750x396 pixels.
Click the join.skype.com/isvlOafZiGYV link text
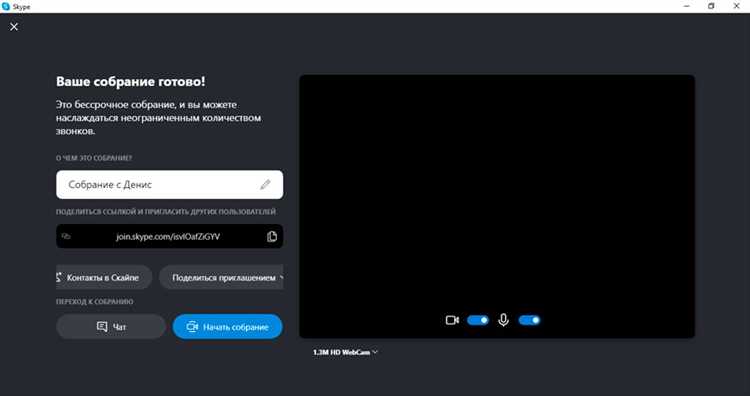click(168, 236)
